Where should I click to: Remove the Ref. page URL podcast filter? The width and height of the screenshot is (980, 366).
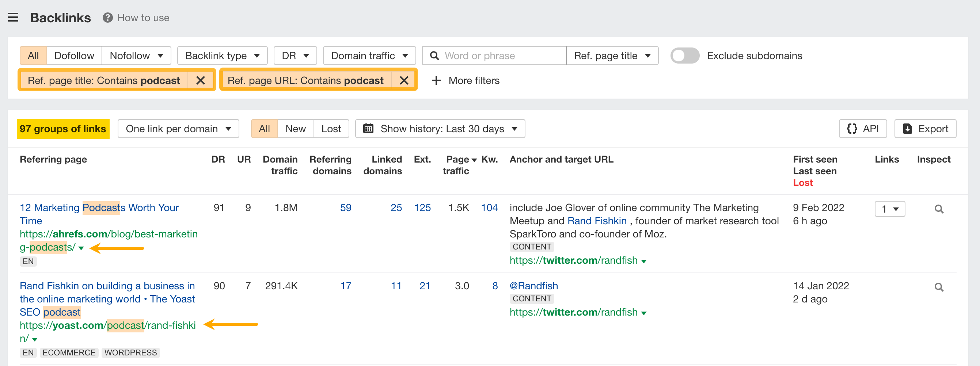pyautogui.click(x=404, y=80)
